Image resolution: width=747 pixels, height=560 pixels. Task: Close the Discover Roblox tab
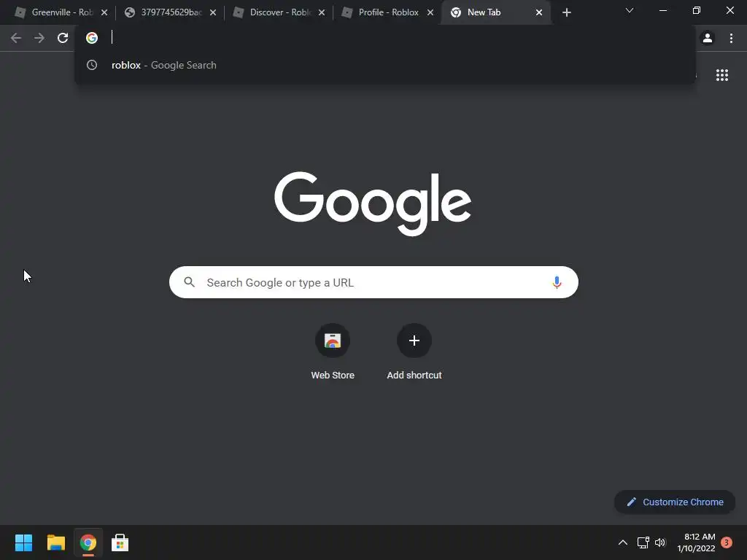coord(322,13)
